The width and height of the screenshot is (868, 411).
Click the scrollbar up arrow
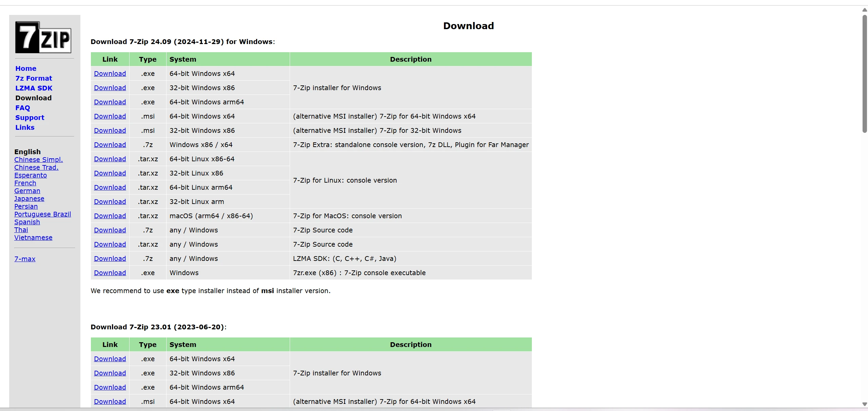pos(865,10)
